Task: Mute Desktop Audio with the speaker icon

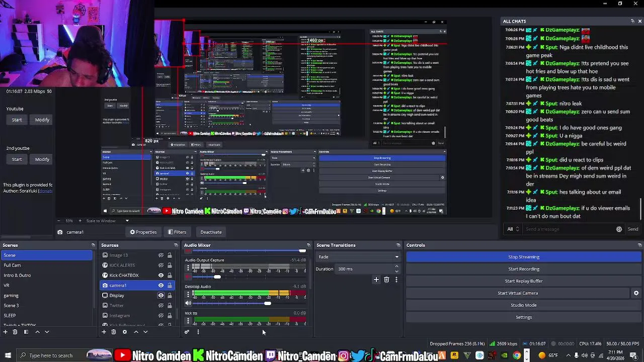Action: pyautogui.click(x=188, y=303)
